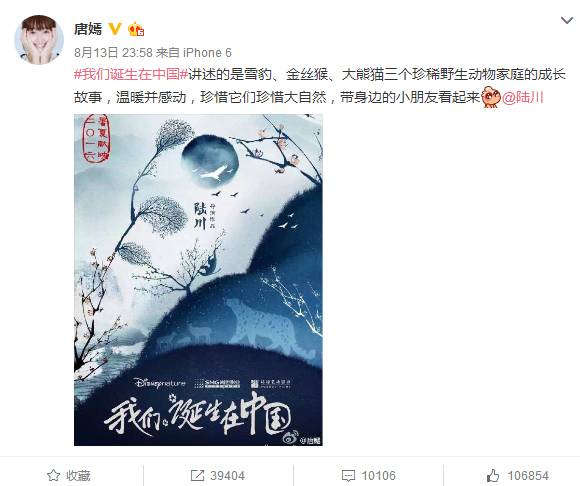Click the iPhone 6 source link
The height and width of the screenshot is (486, 580).
(x=207, y=53)
